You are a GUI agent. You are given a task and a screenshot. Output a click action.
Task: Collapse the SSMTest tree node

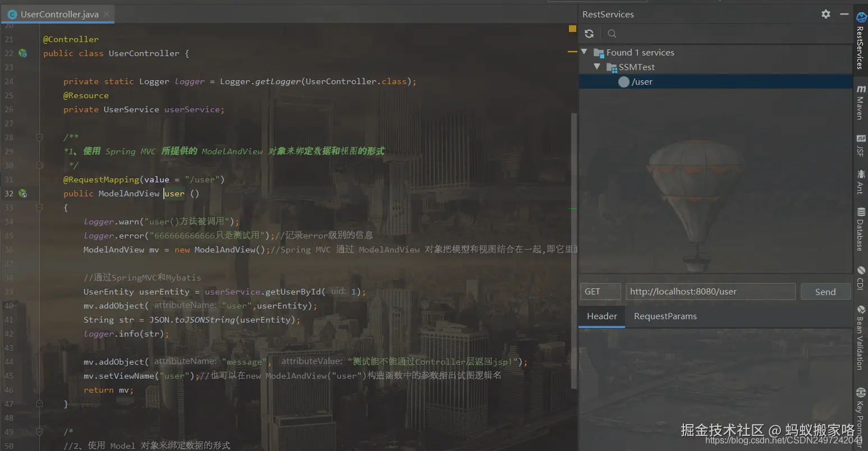pos(597,67)
